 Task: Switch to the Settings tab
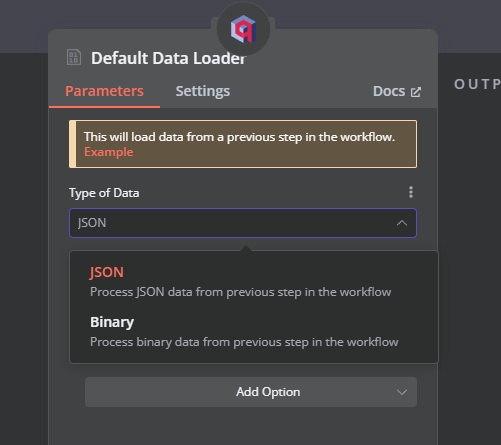203,91
